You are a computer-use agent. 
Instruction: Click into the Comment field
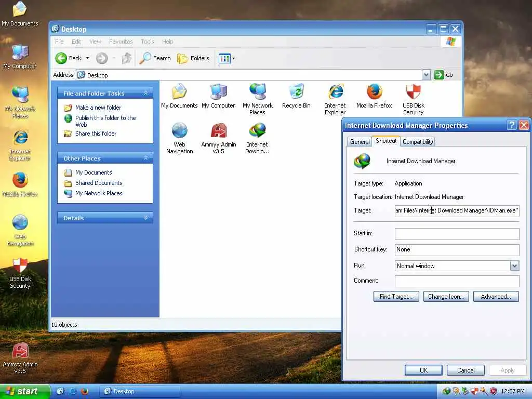[457, 281]
